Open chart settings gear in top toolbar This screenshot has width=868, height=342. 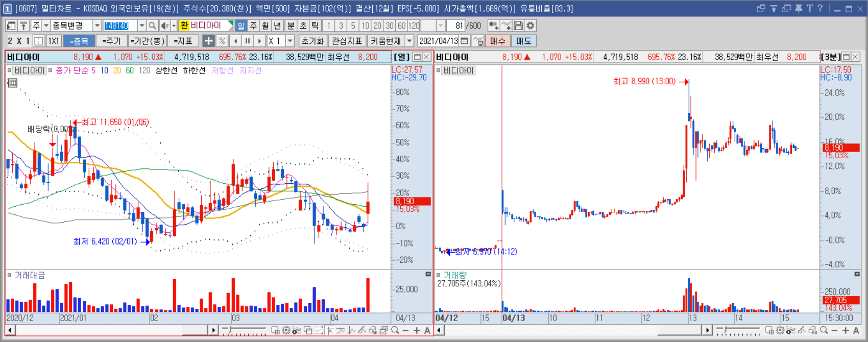(x=531, y=26)
